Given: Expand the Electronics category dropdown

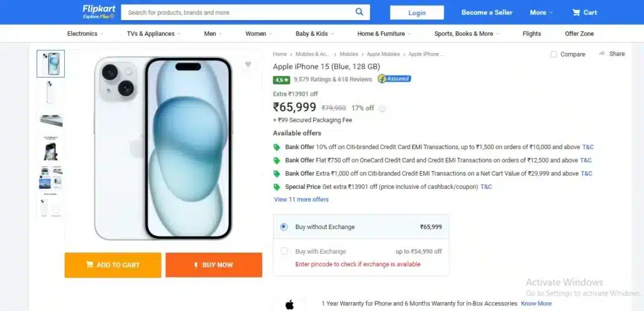Looking at the screenshot, I should tap(86, 34).
